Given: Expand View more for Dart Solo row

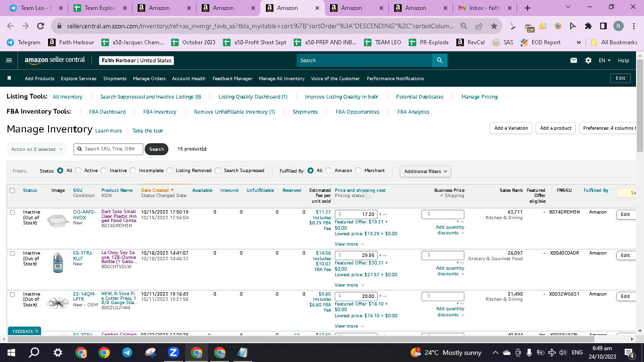Looking at the screenshot, I should coord(349,244).
